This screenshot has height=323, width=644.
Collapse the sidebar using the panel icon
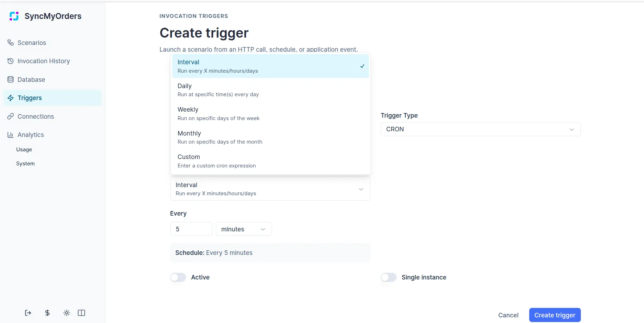click(81, 313)
